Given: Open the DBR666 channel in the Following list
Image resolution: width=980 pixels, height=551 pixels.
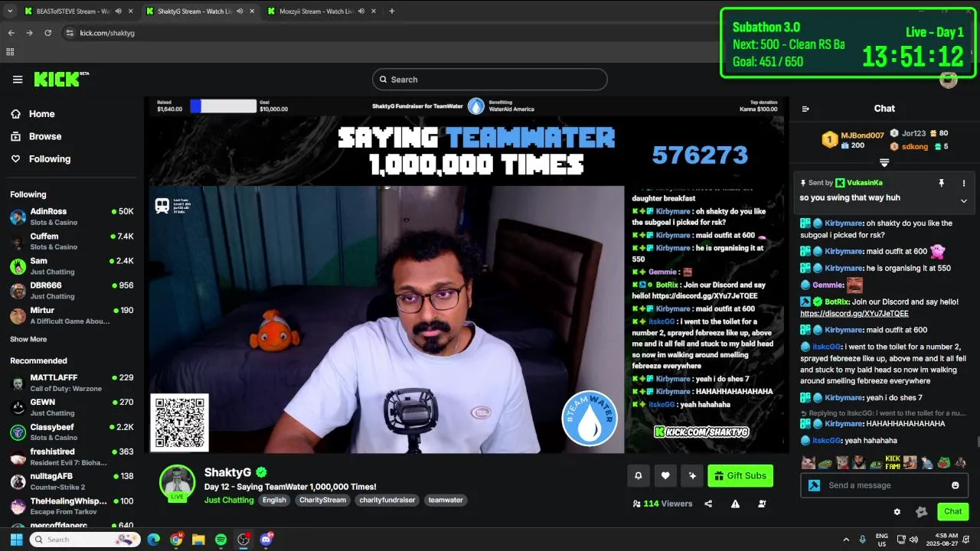Looking at the screenshot, I should pos(72,290).
